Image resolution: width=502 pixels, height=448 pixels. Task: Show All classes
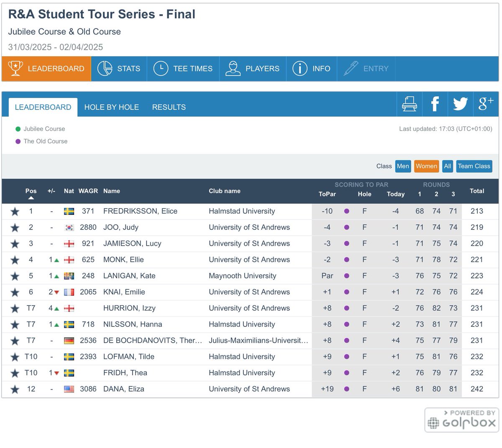coord(448,166)
